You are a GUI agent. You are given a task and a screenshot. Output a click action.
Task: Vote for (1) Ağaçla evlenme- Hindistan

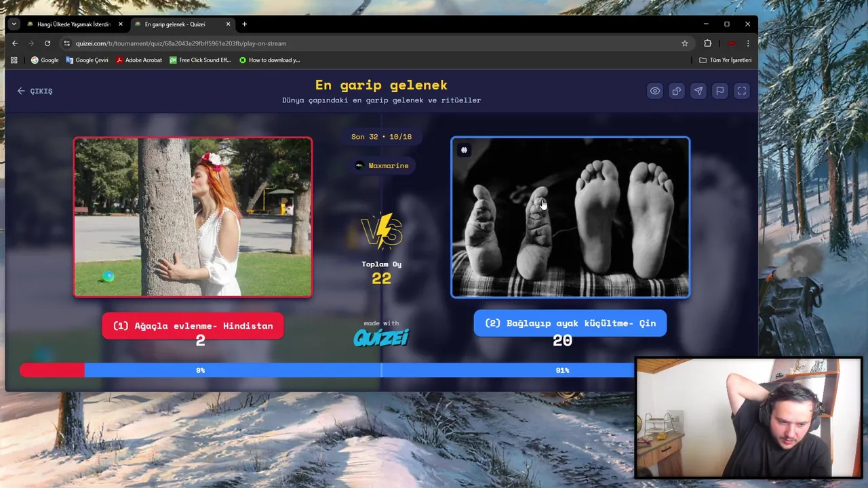(x=193, y=326)
